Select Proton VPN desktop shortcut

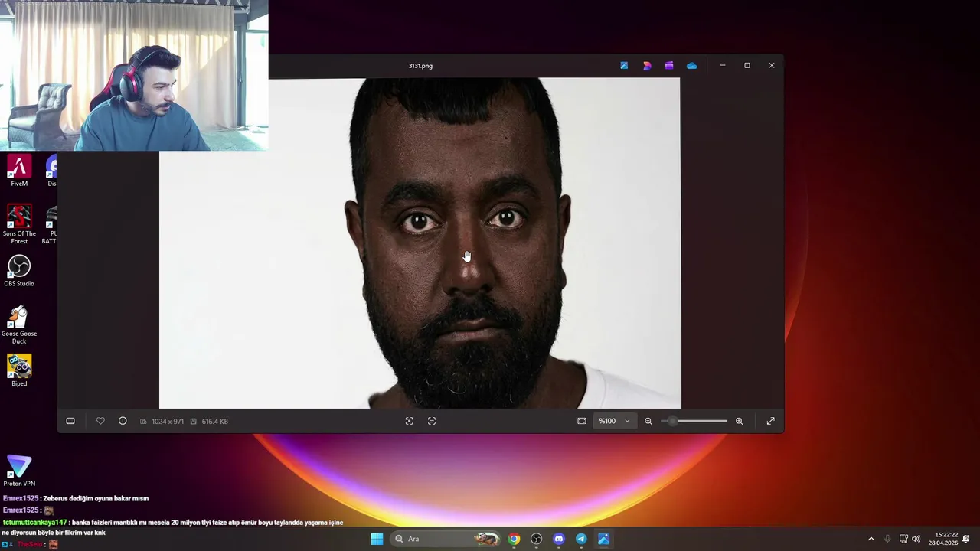19,471
